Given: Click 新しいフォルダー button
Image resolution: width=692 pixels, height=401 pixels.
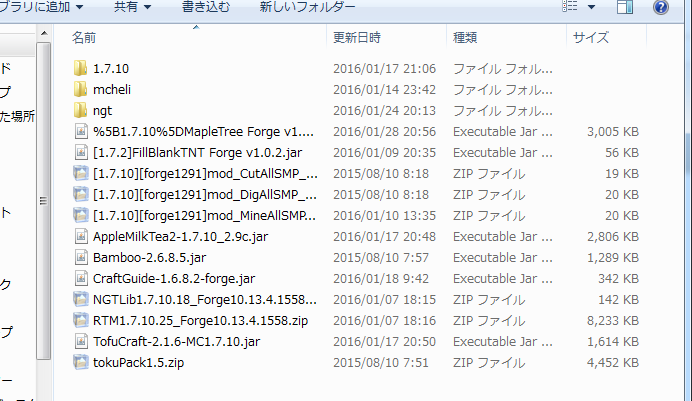Looking at the screenshot, I should 307,7.
